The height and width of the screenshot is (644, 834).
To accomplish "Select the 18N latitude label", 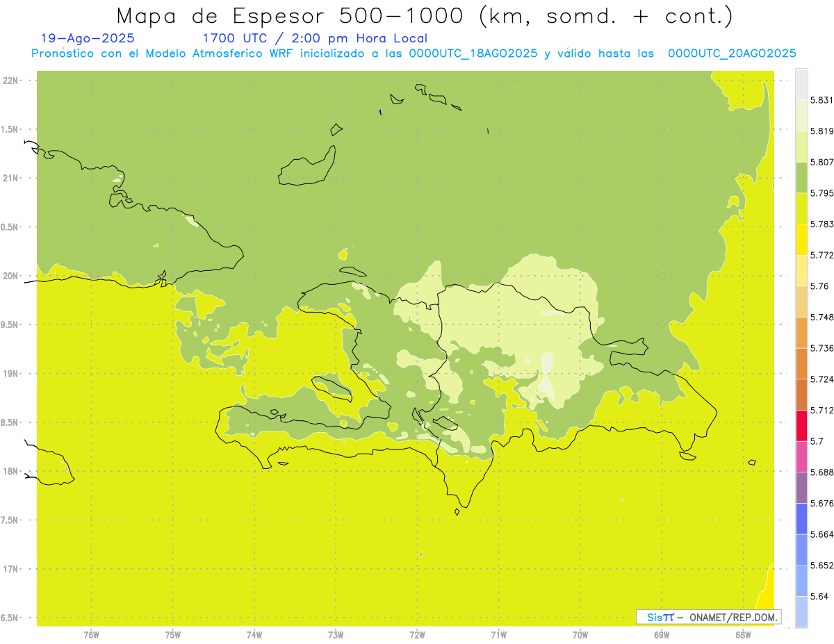I will coord(10,471).
